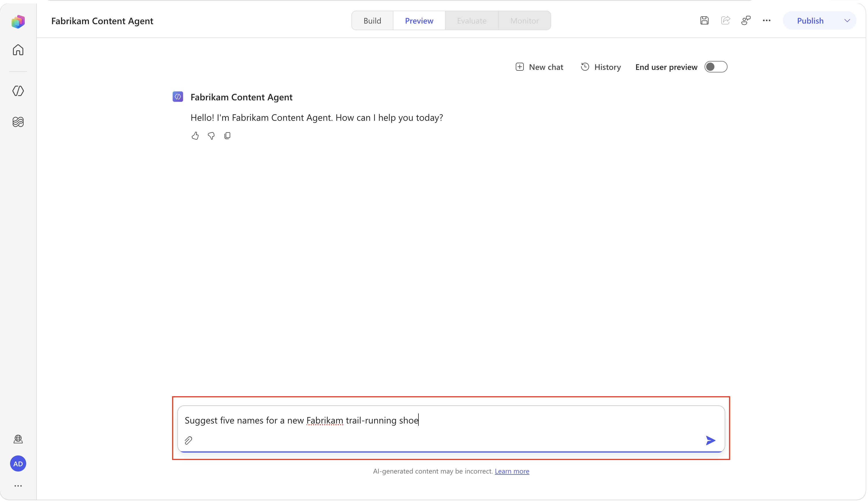The height and width of the screenshot is (502, 868).
Task: Start a New chat
Action: tap(539, 67)
